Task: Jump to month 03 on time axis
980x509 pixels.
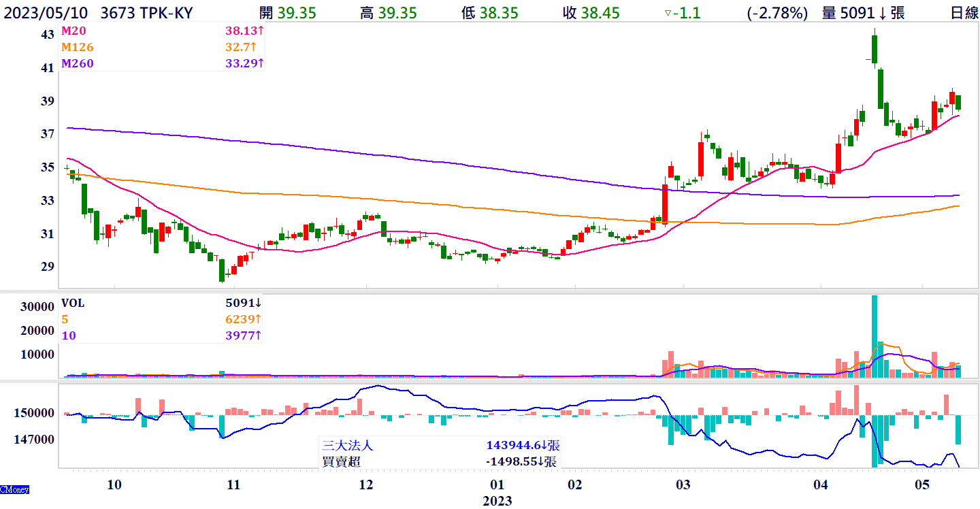Action: pyautogui.click(x=683, y=485)
